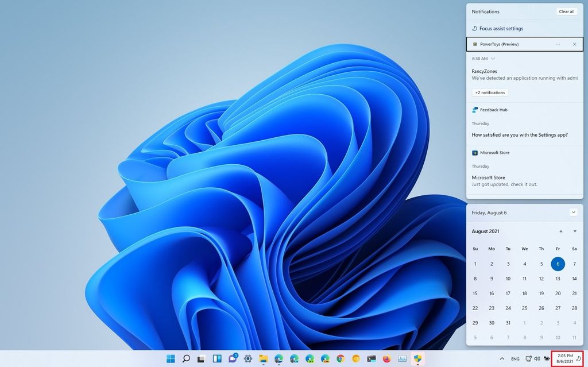Open Microsoft Teams chat icon
The height and width of the screenshot is (367, 588).
pyautogui.click(x=231, y=358)
